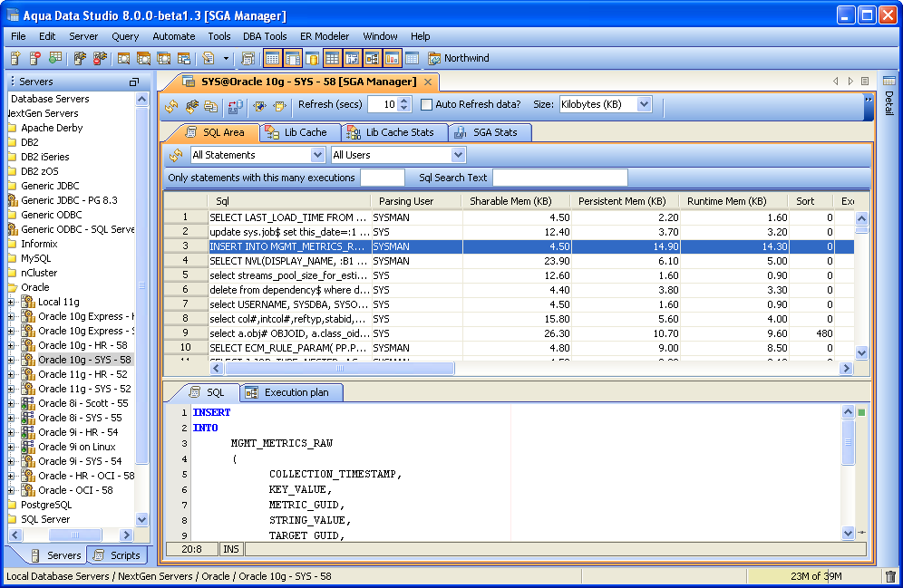The width and height of the screenshot is (903, 588).
Task: Select Oracle 9i on Linux in the tree
Action: click(76, 447)
